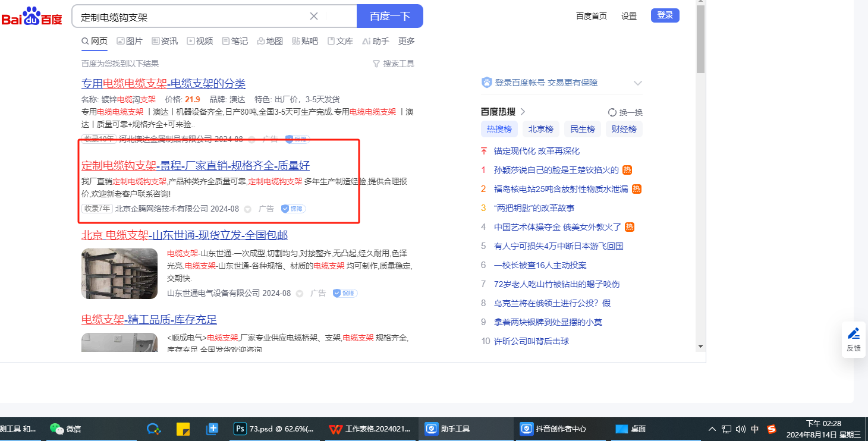Open WeChat from the taskbar
868x441 pixels.
(65, 429)
